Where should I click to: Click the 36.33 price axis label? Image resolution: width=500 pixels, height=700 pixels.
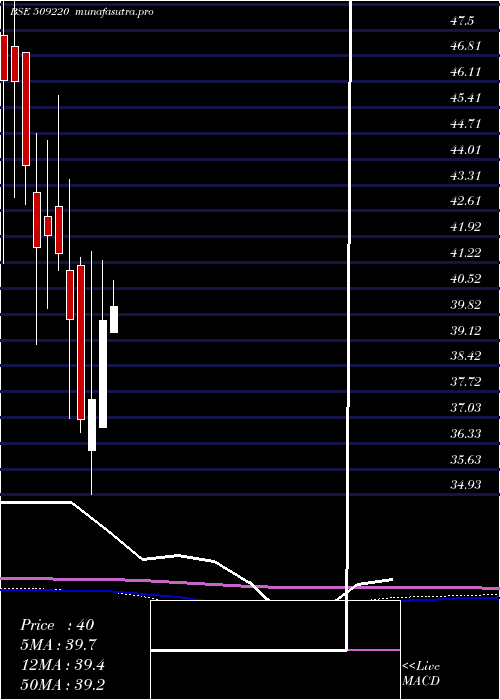(x=465, y=433)
